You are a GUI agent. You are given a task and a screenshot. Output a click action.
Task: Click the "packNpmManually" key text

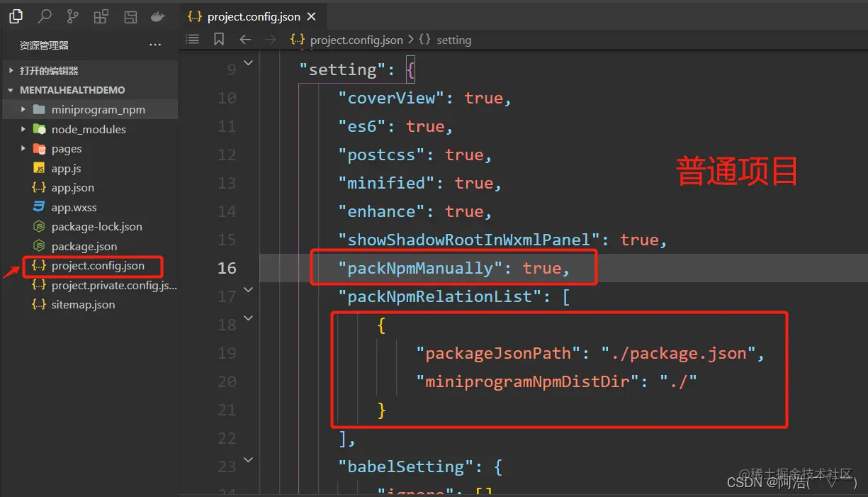pyautogui.click(x=421, y=268)
